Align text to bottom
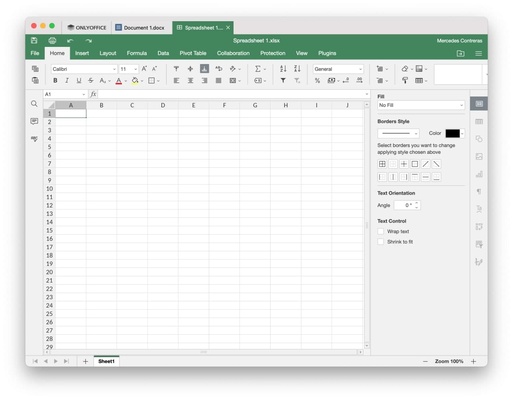This screenshot has width=513, height=400. pyautogui.click(x=204, y=69)
